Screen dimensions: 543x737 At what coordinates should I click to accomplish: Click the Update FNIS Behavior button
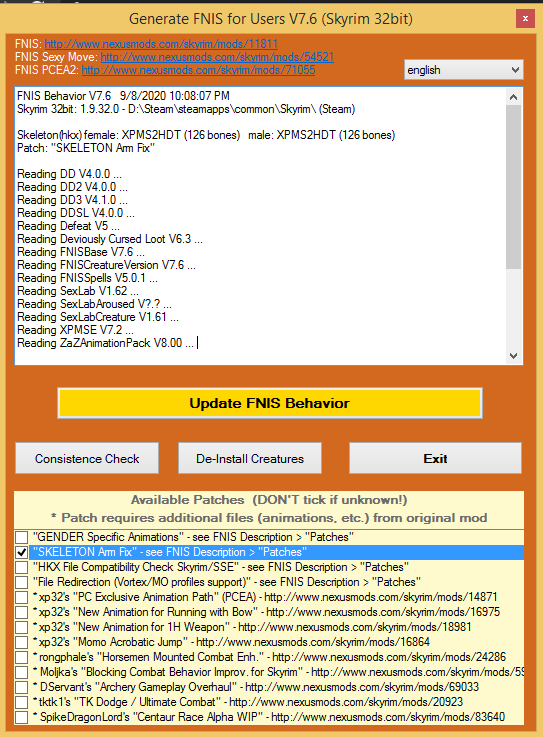(x=270, y=403)
